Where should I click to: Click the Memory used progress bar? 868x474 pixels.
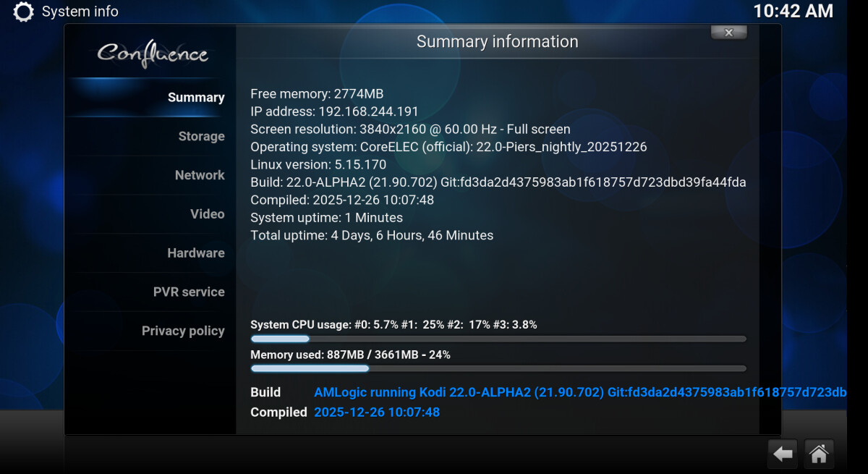click(x=498, y=368)
